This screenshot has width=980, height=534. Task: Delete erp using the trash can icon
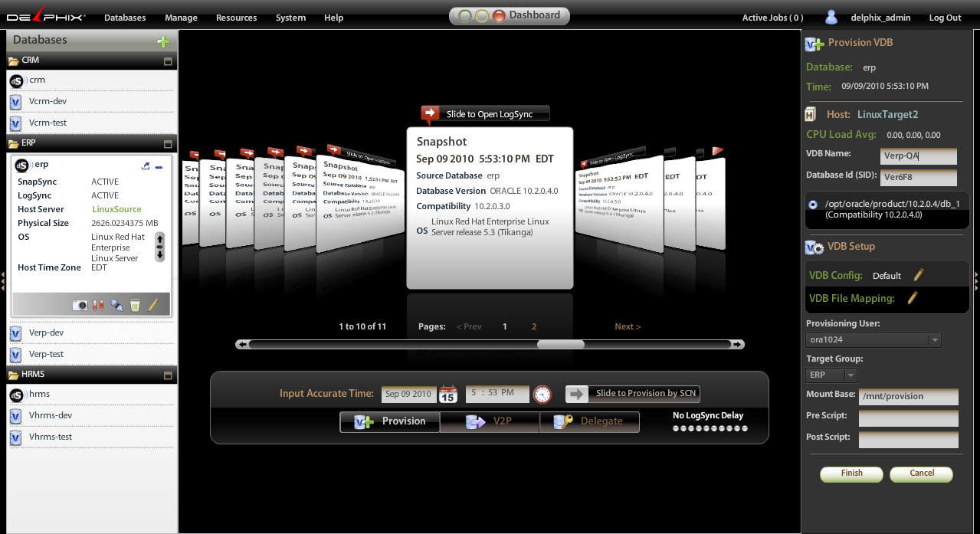click(135, 305)
